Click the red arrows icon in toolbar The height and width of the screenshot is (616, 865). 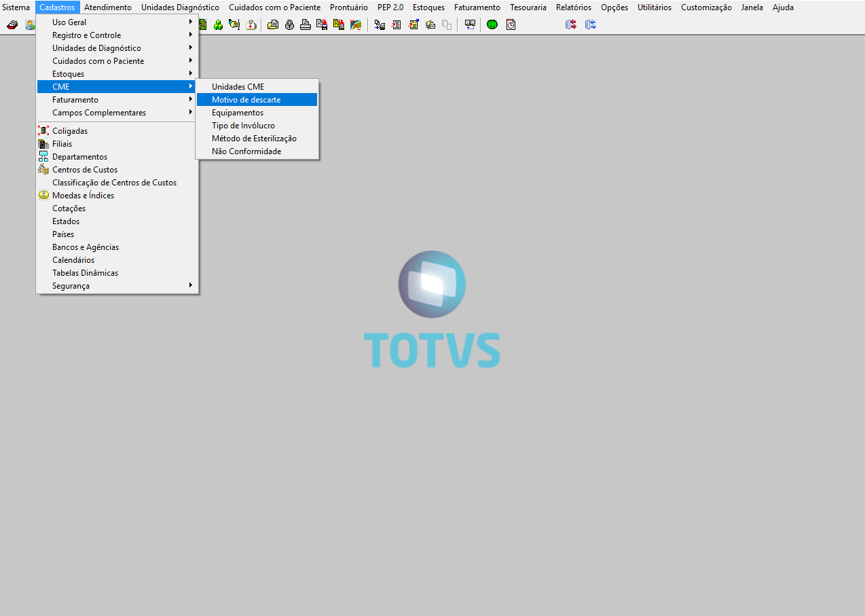tap(571, 24)
